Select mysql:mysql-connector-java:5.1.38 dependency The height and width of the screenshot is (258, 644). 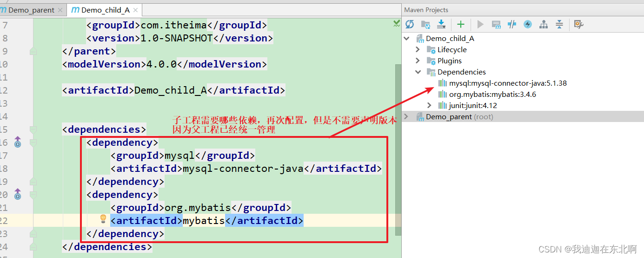point(508,83)
